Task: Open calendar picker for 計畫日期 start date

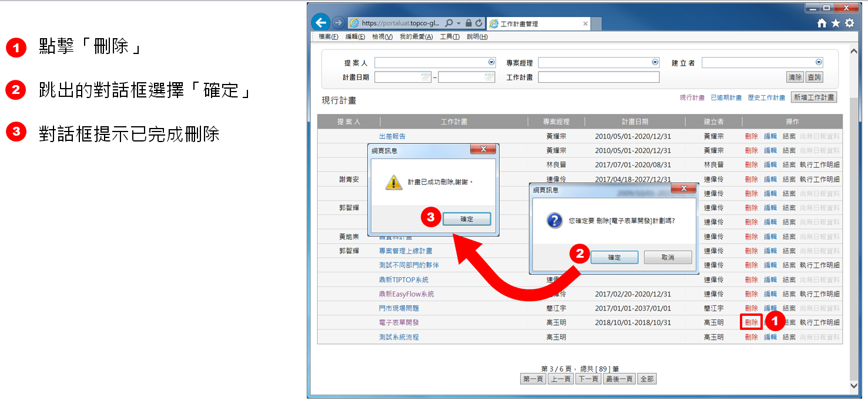Action: [426, 77]
